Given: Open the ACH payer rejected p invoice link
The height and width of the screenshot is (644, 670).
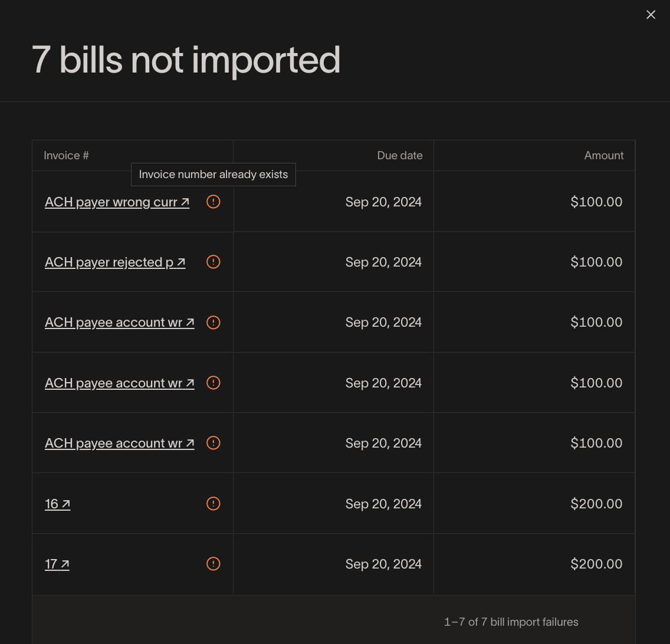Looking at the screenshot, I should [x=115, y=262].
